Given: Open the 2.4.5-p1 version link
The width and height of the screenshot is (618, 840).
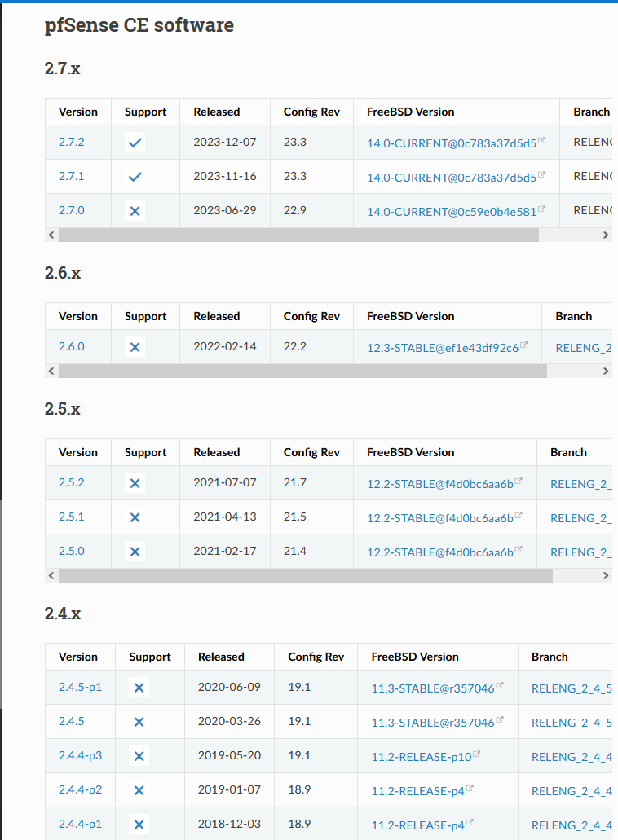Looking at the screenshot, I should coord(80,688).
